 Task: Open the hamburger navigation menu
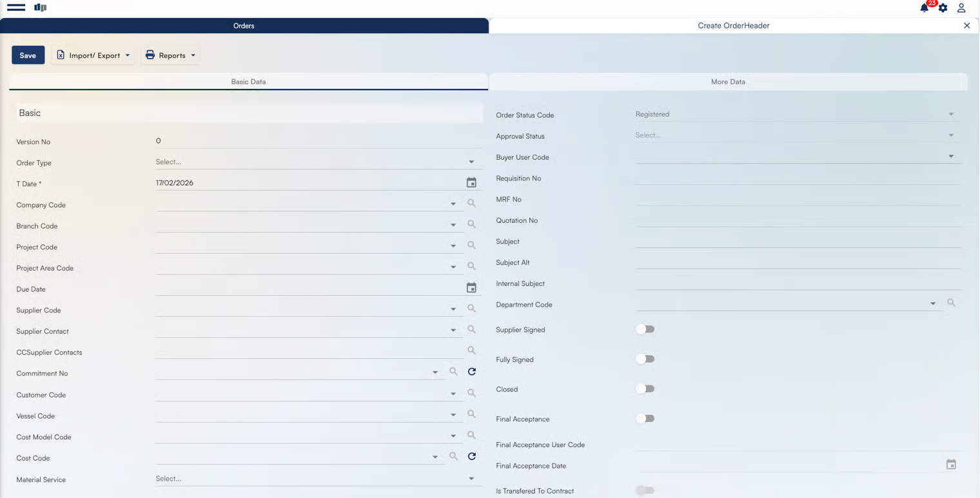16,8
